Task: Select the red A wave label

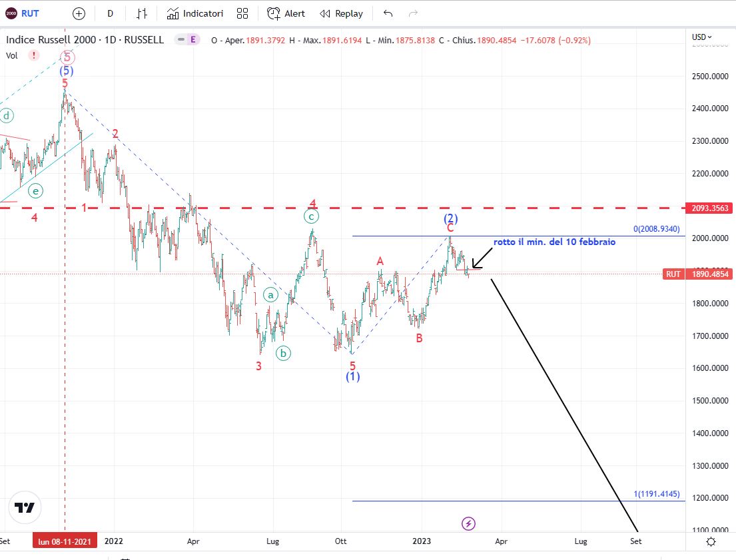Action: (380, 261)
